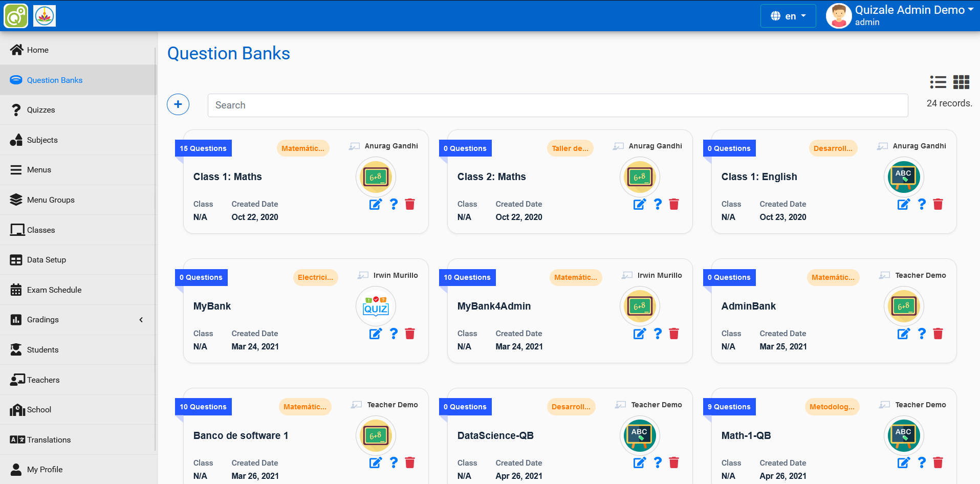
Task: Open the language selector dropdown
Action: [x=788, y=16]
